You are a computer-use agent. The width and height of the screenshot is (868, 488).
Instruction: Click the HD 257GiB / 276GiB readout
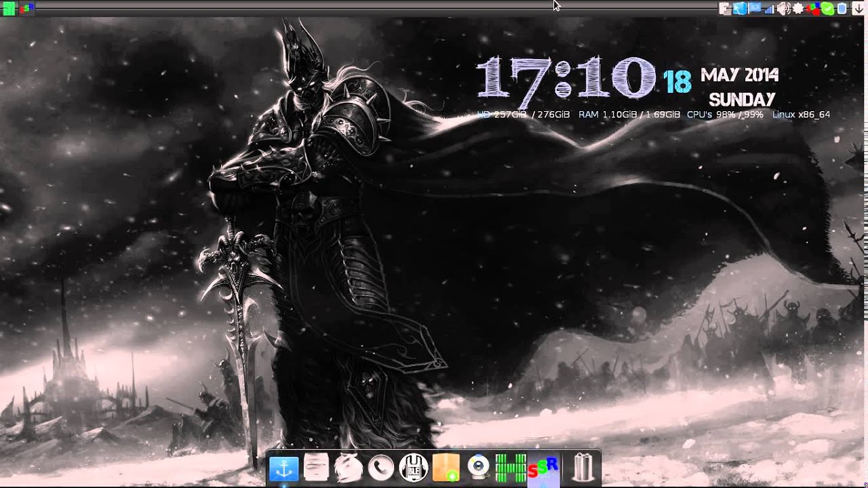coord(524,115)
